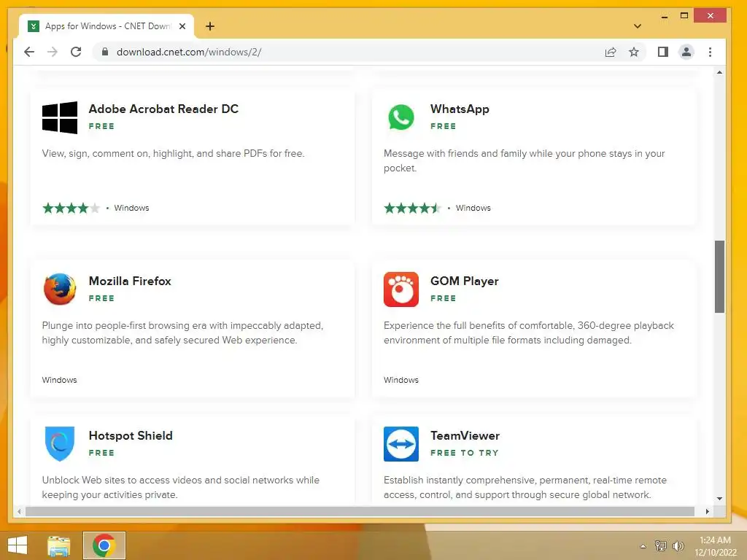This screenshot has height=560, width=747.
Task: Open the WhatsApp title link
Action: click(460, 109)
